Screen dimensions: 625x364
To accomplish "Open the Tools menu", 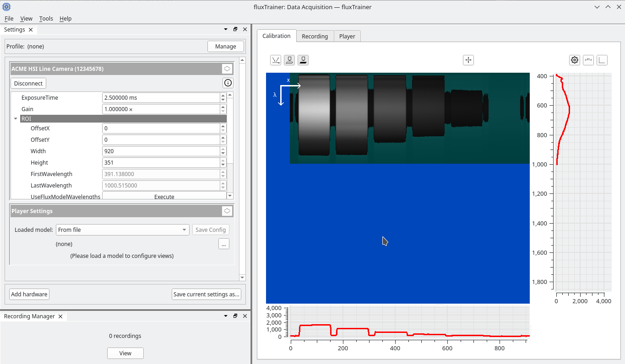I will [46, 19].
